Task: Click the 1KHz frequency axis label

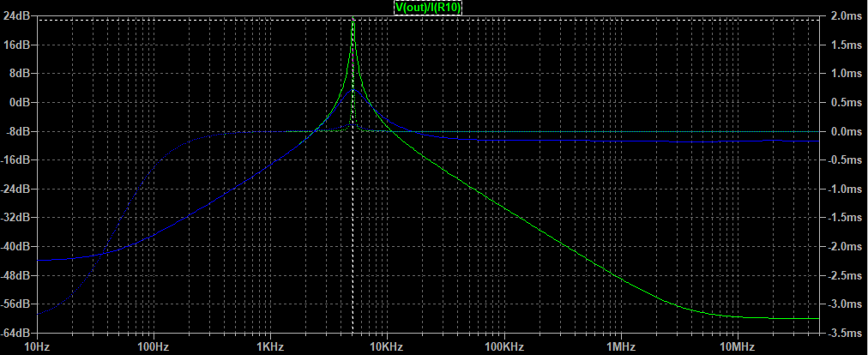Action: 270,347
